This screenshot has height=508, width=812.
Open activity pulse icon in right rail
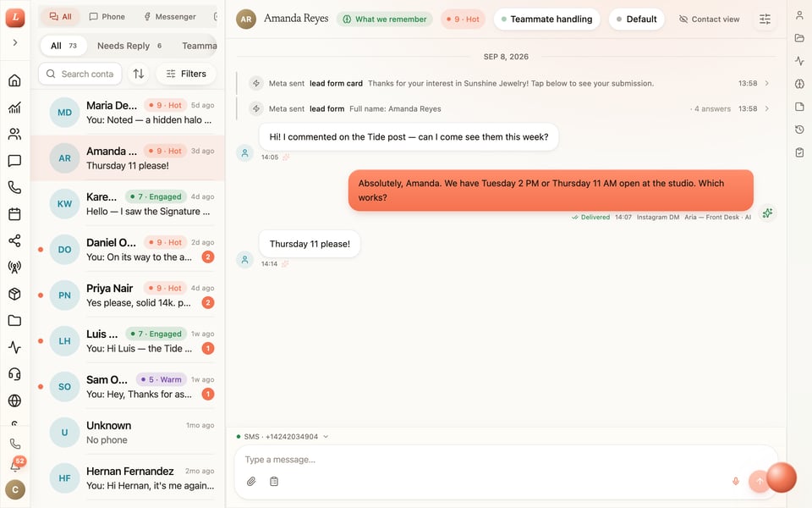pyautogui.click(x=799, y=61)
